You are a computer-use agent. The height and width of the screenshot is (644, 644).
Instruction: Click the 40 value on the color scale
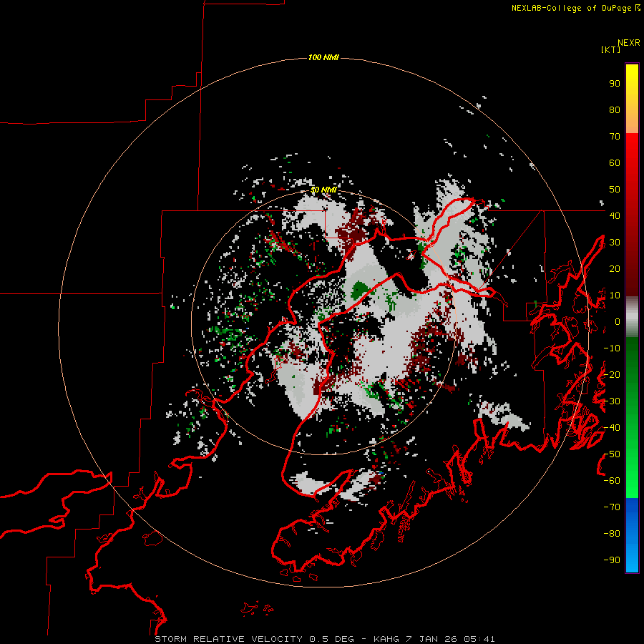coord(615,216)
